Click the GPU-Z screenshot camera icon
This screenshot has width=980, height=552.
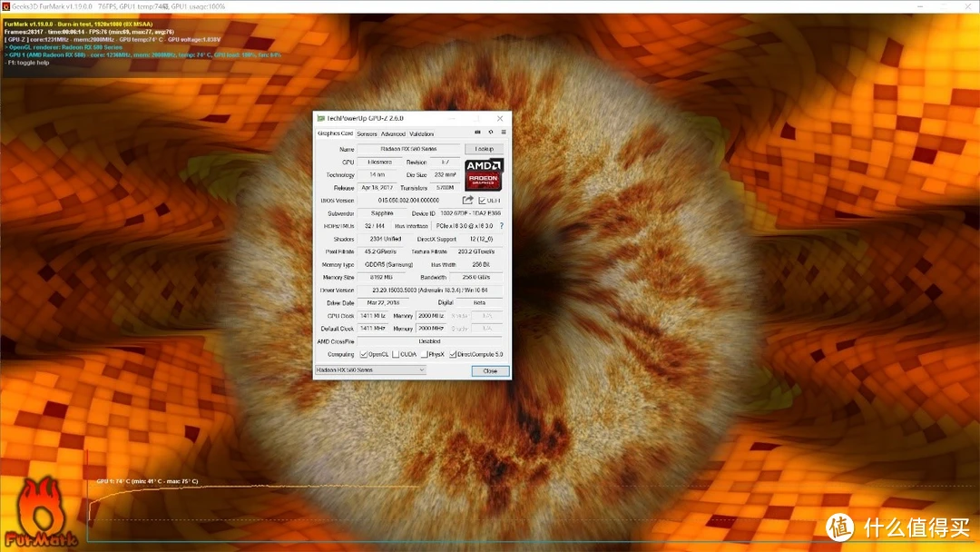pyautogui.click(x=477, y=133)
